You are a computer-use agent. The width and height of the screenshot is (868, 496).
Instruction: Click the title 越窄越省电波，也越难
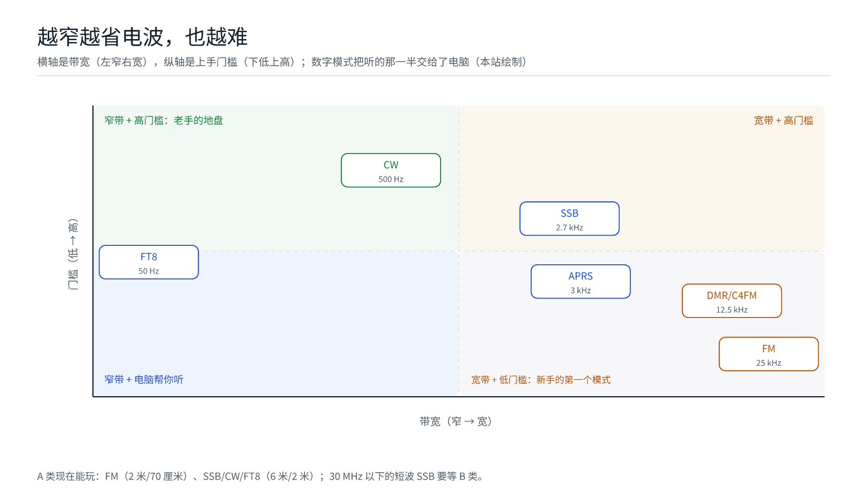tap(142, 37)
